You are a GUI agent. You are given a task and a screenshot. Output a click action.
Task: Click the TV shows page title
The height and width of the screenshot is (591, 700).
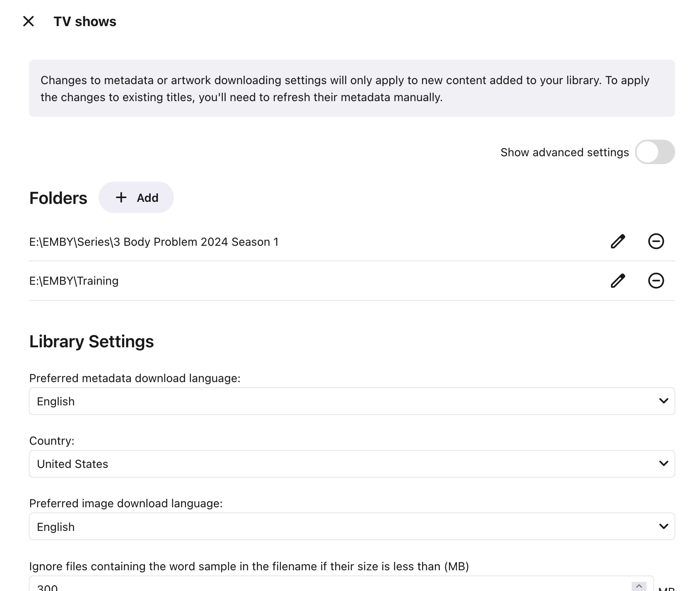[x=85, y=22]
